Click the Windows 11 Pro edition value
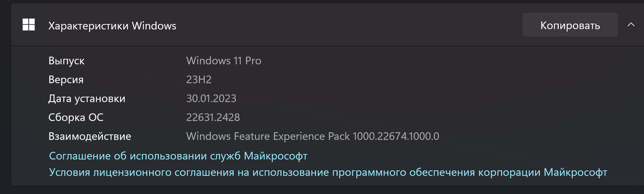The image size is (644, 194). point(224,61)
